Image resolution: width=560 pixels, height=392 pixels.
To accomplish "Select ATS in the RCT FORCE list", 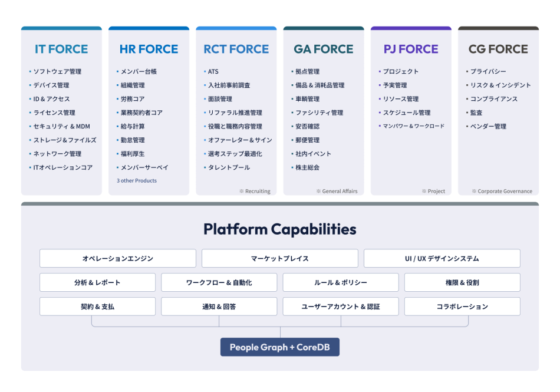I will click(x=213, y=71).
